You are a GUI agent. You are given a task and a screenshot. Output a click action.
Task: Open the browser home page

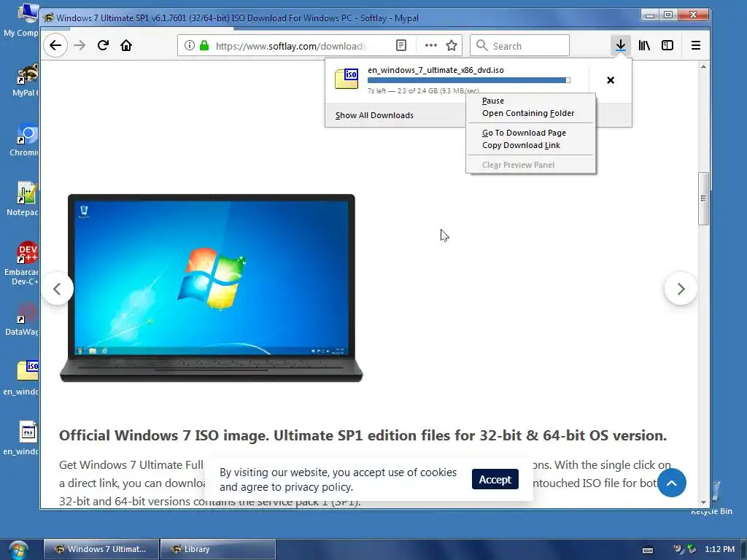pyautogui.click(x=125, y=46)
